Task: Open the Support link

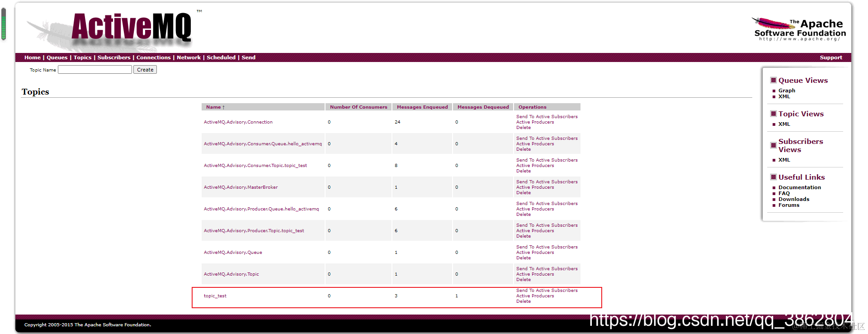Action: tap(831, 57)
